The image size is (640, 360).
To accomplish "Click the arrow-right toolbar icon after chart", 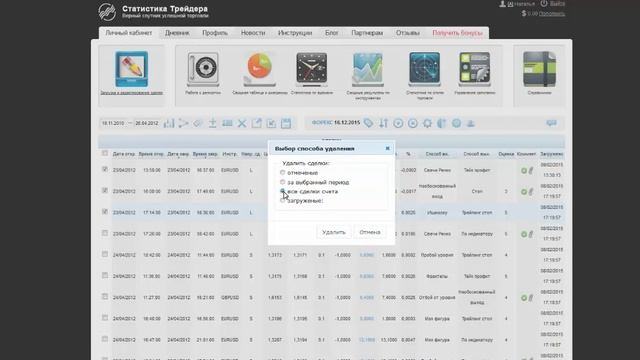I will coord(183,123).
